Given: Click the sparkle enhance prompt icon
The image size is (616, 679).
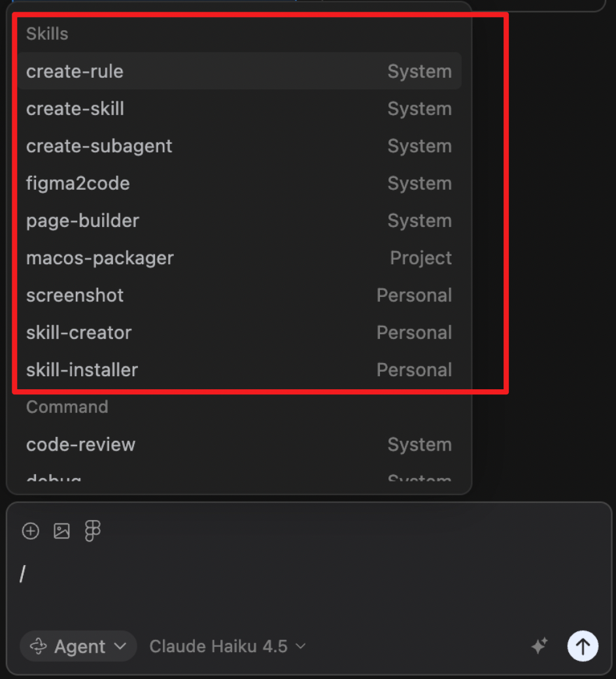Looking at the screenshot, I should click(539, 646).
